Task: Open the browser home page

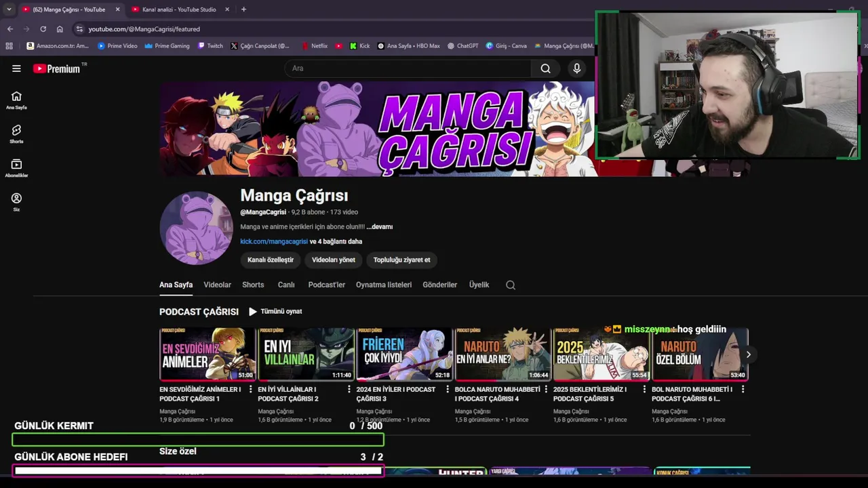Action: tap(60, 29)
